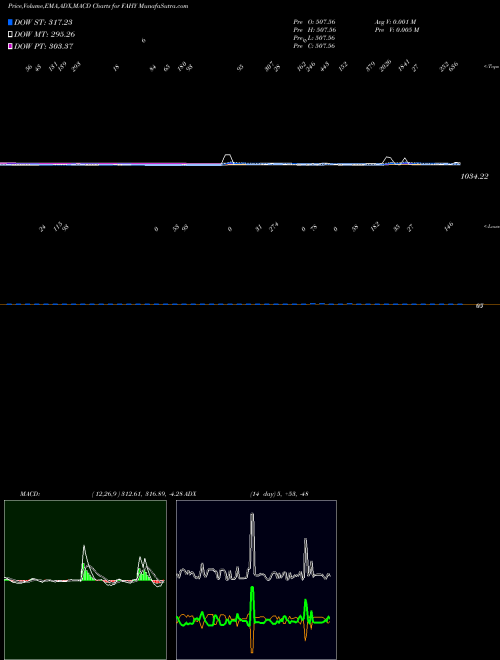The width and height of the screenshot is (500, 660).
Task: Click the Avg V: 0.001 M value
Action: (x=396, y=21)
